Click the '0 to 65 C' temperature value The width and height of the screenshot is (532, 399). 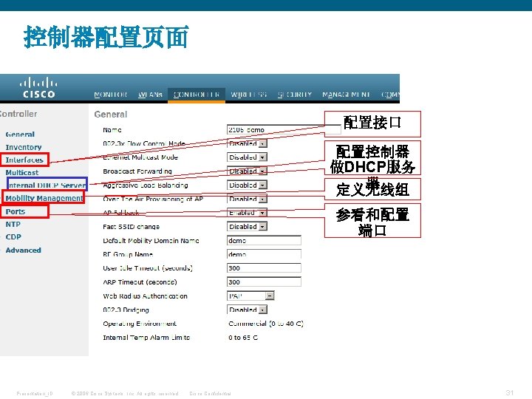coord(243,338)
